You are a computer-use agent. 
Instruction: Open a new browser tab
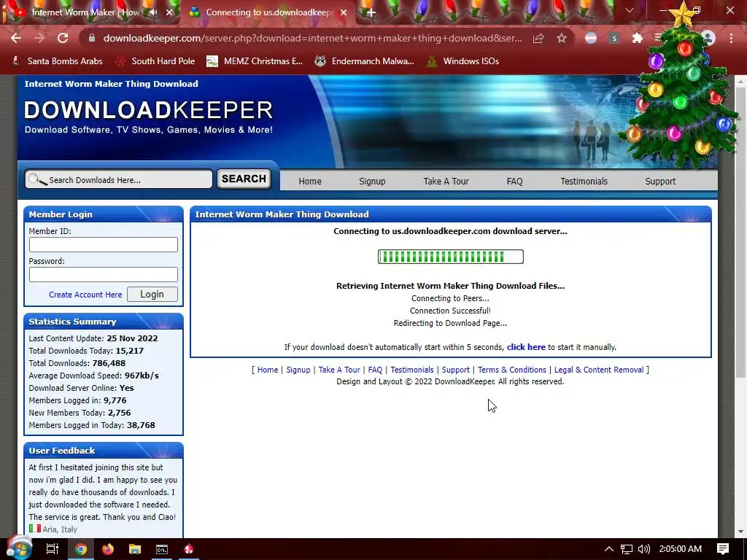tap(371, 12)
